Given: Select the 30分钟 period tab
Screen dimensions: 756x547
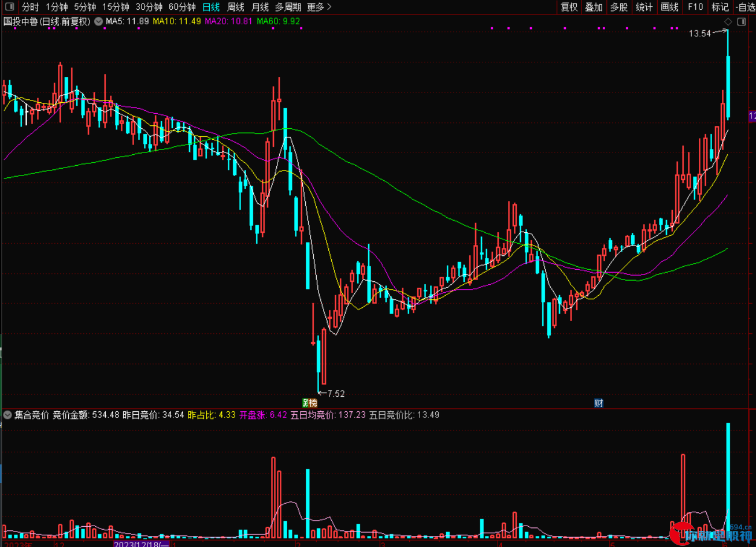Looking at the screenshot, I should [x=149, y=7].
